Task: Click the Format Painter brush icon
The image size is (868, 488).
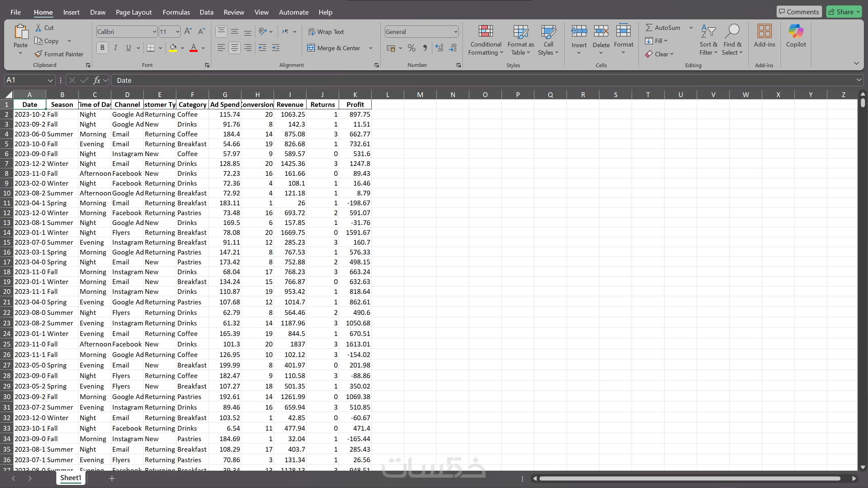Action: 39,54
